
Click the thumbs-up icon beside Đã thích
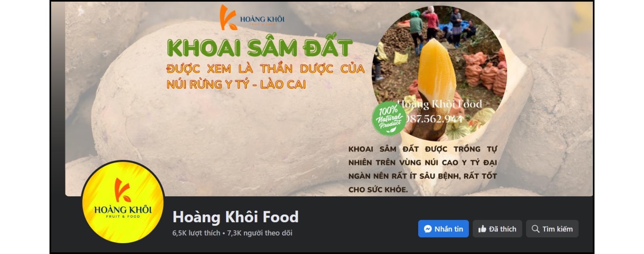pos(482,229)
